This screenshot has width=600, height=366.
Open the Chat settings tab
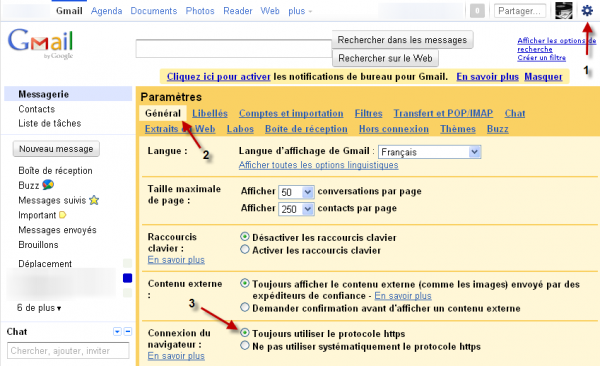click(x=515, y=113)
